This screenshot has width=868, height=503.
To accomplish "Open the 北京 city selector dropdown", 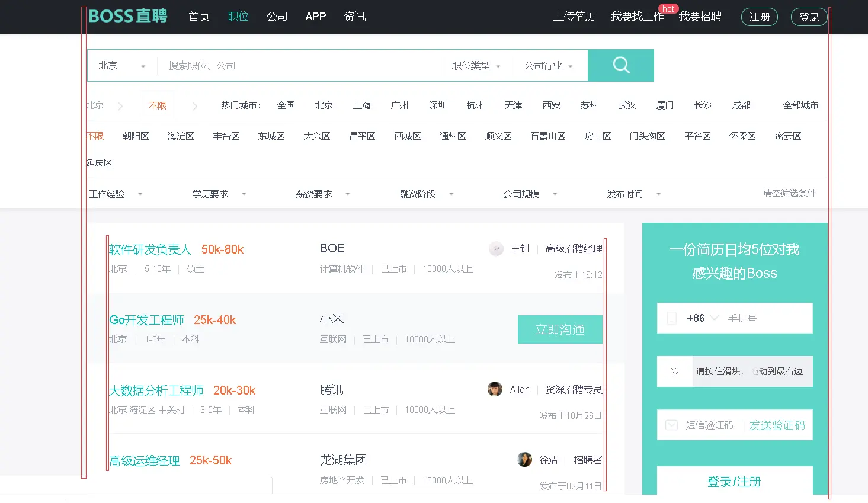I will click(122, 66).
